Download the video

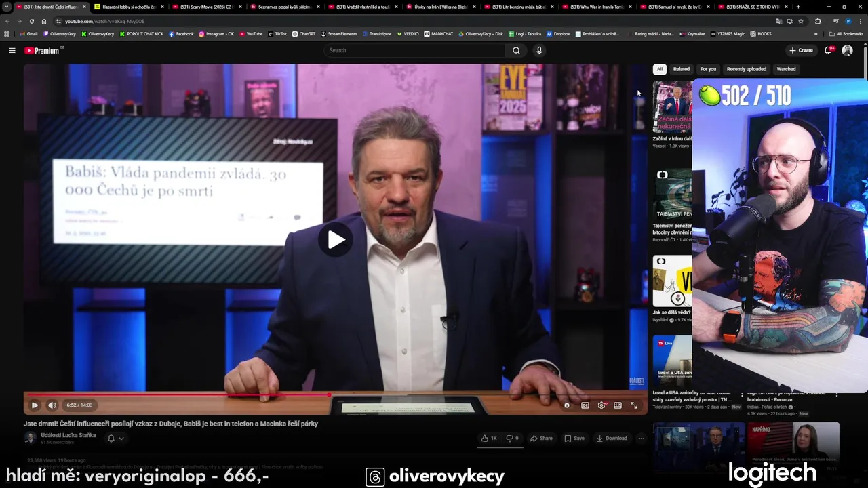[612, 439]
